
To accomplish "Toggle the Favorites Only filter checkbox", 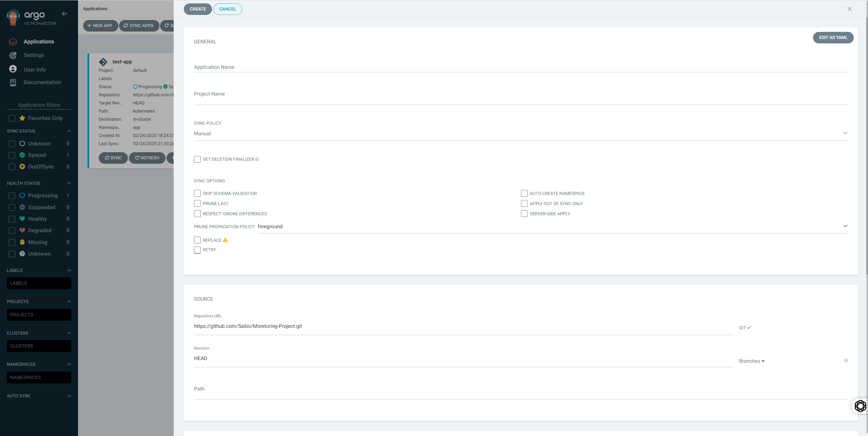I will click(12, 118).
